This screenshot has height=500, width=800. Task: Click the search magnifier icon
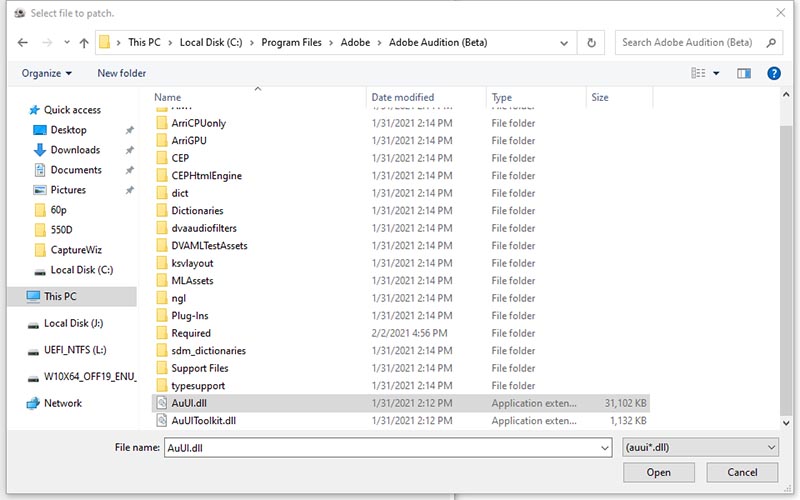pos(771,43)
